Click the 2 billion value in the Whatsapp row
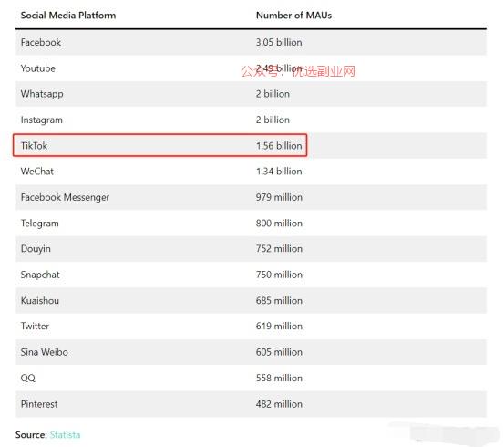Viewport: 504px width, 447px height. pyautogui.click(x=273, y=94)
